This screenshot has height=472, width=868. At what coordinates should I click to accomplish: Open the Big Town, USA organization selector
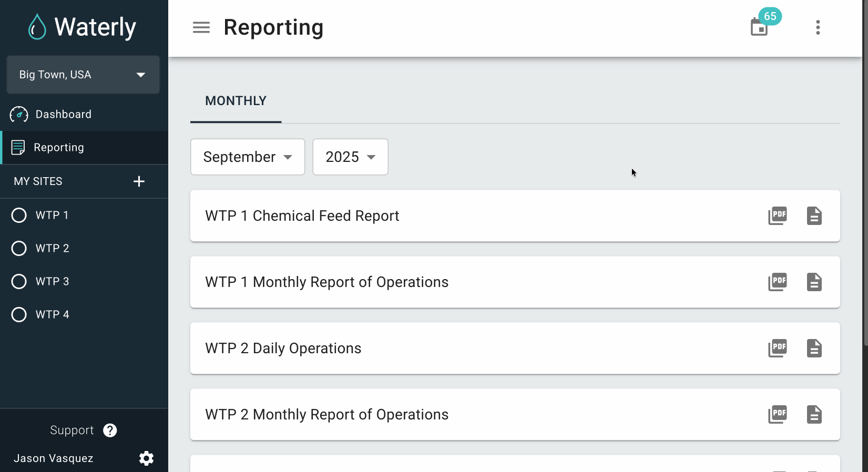pyautogui.click(x=83, y=75)
